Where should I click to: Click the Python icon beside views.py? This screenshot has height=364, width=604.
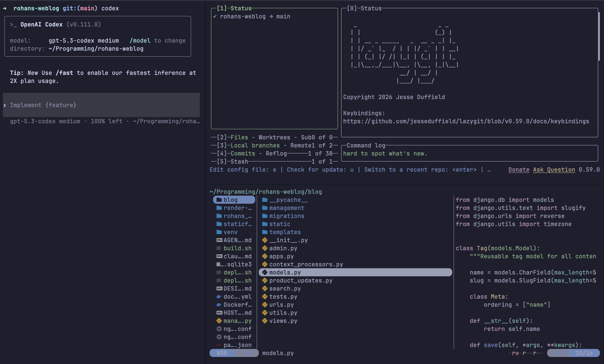click(x=265, y=321)
